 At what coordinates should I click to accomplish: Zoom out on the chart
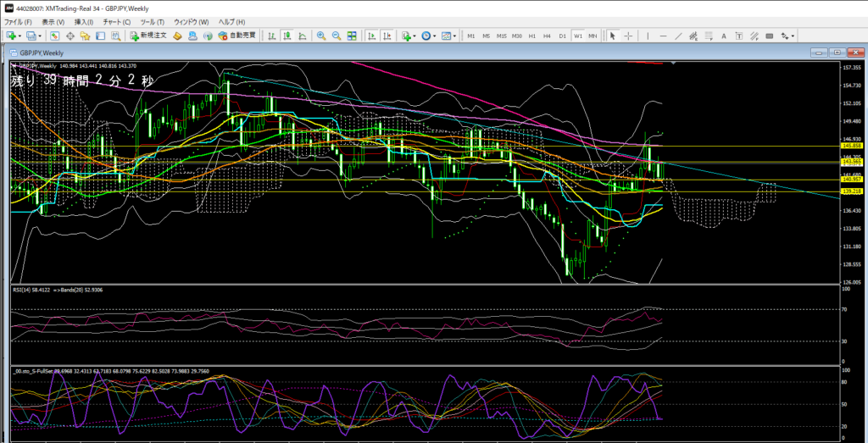[336, 36]
